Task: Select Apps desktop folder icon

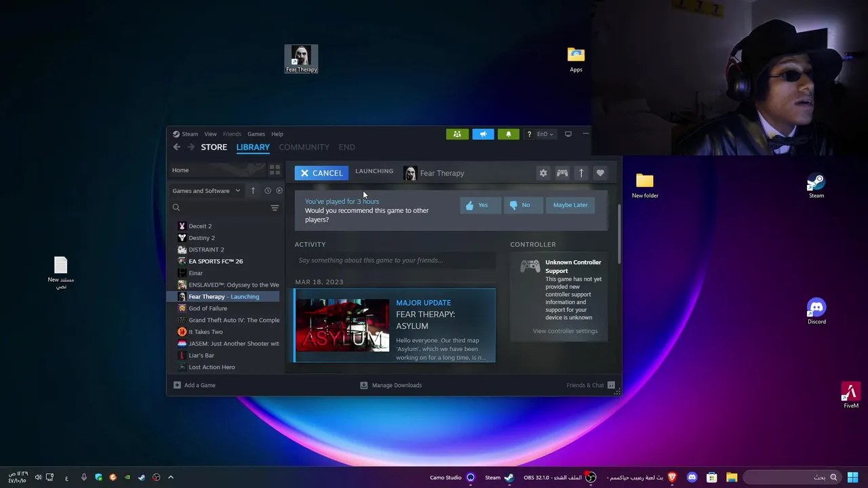Action: click(576, 60)
